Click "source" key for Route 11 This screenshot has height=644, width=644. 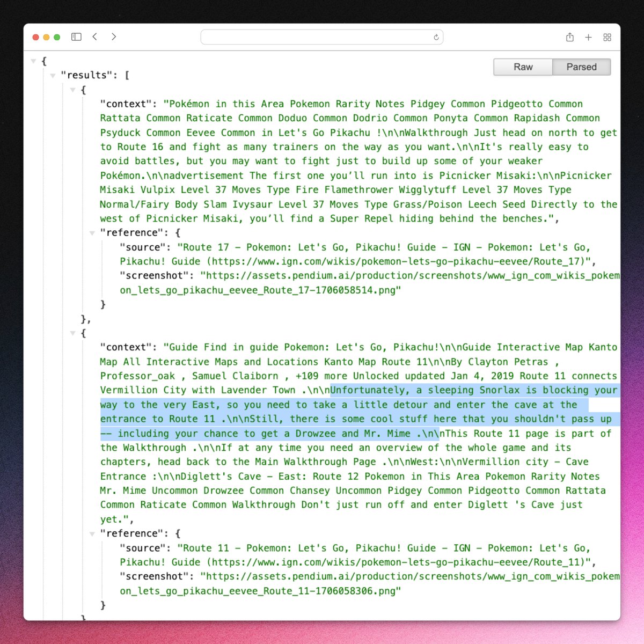143,548
